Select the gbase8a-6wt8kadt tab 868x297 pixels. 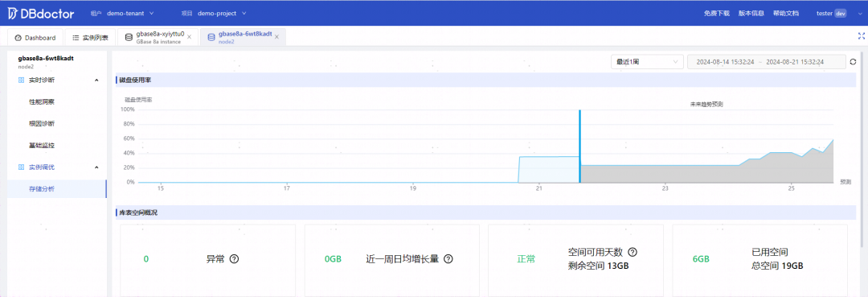243,37
